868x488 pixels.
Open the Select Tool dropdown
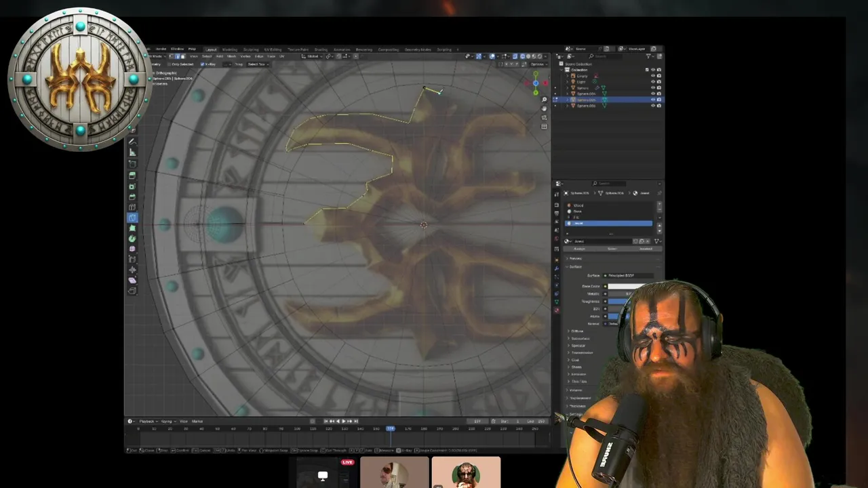pos(258,64)
